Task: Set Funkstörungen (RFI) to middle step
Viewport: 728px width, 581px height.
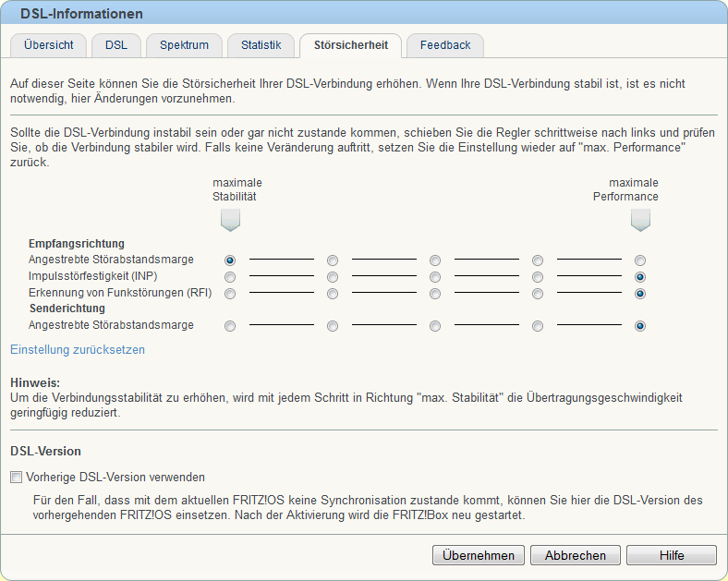Action: (x=435, y=294)
